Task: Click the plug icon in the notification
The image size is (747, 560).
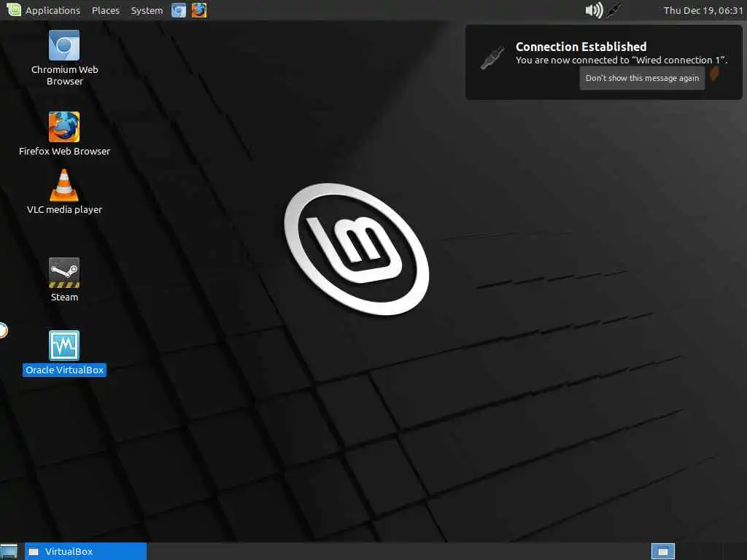Action: tap(492, 58)
